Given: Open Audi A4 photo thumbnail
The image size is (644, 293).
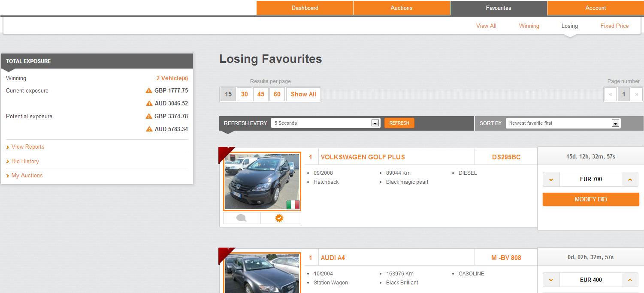Looking at the screenshot, I should click(x=262, y=273).
